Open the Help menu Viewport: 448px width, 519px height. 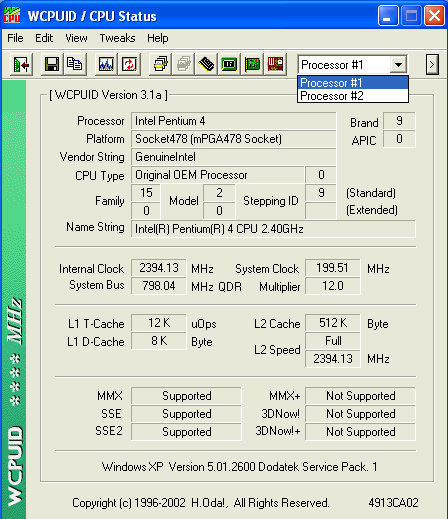(x=158, y=38)
